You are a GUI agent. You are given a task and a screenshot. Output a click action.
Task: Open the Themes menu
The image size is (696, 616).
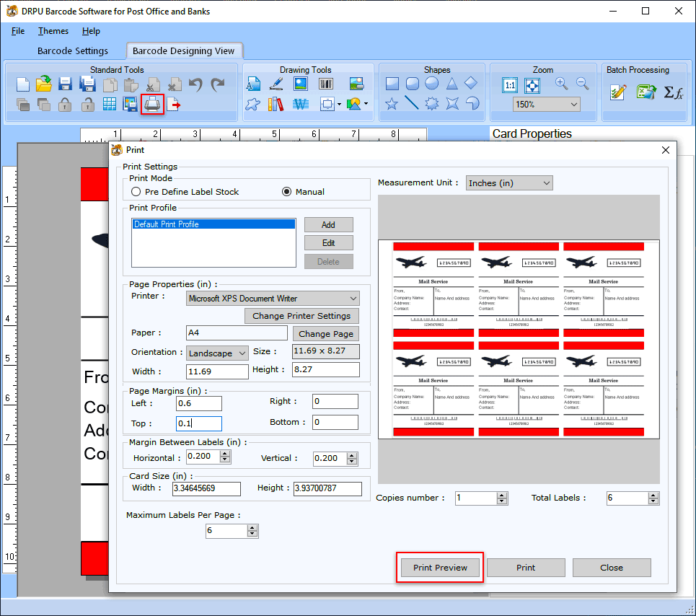pos(53,31)
